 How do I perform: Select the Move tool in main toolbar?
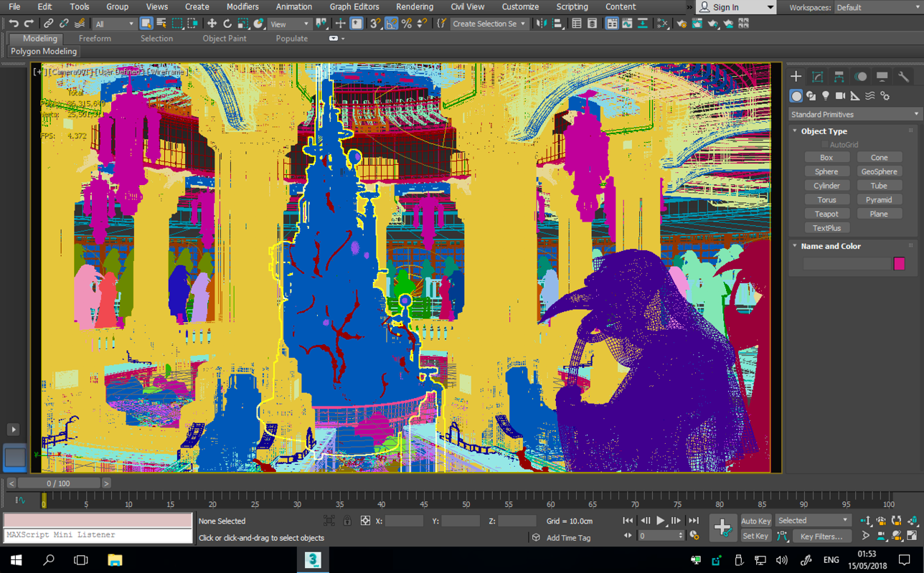point(212,24)
